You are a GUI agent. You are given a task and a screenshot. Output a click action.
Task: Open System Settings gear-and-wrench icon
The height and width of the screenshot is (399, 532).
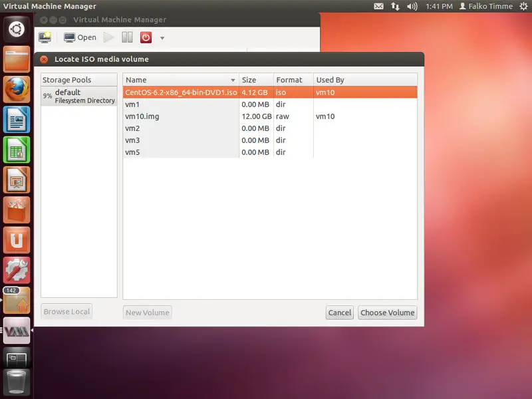pyautogui.click(x=16, y=271)
